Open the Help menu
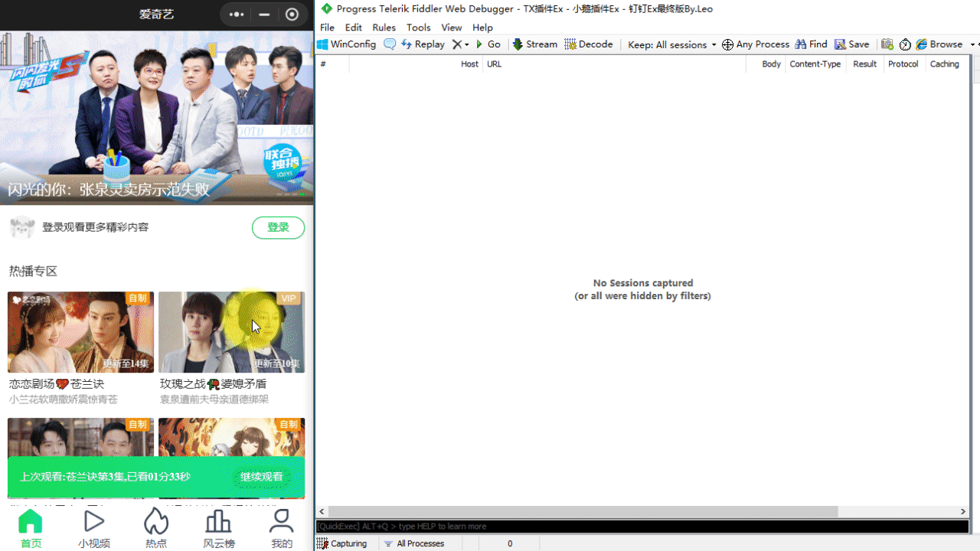Viewport: 980px width, 551px height. pos(482,28)
